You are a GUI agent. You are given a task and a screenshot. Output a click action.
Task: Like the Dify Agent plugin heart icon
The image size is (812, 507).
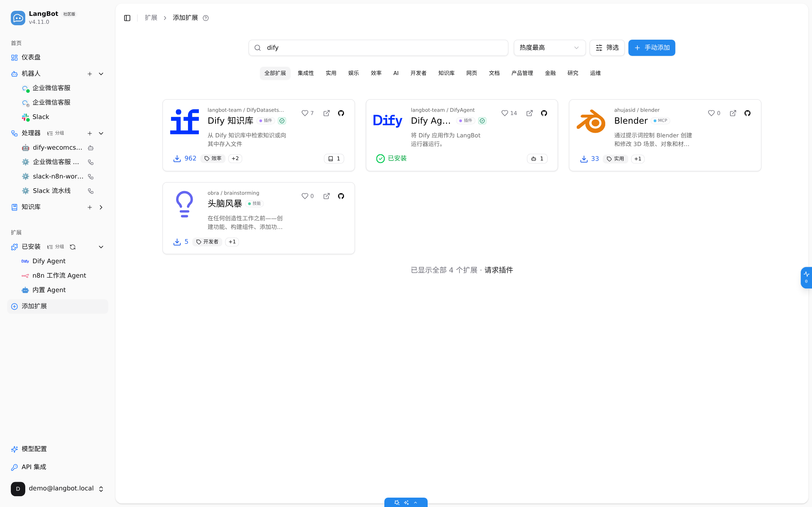505,113
